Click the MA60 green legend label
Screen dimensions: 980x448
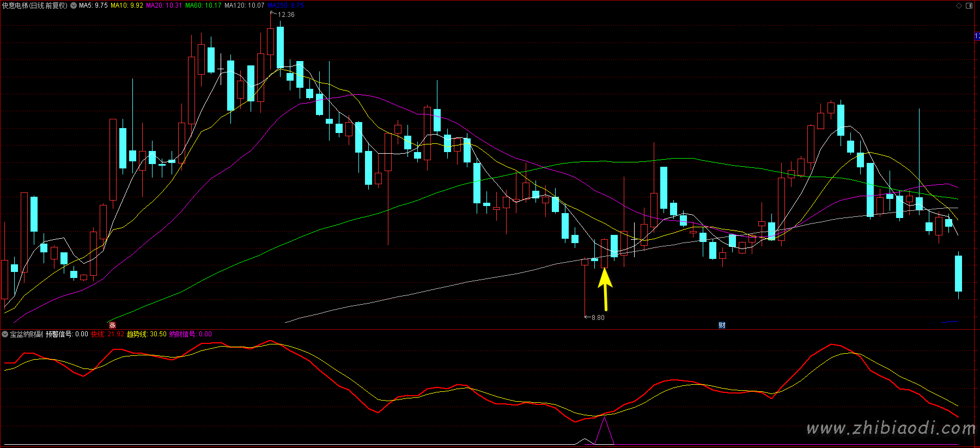tap(203, 5)
